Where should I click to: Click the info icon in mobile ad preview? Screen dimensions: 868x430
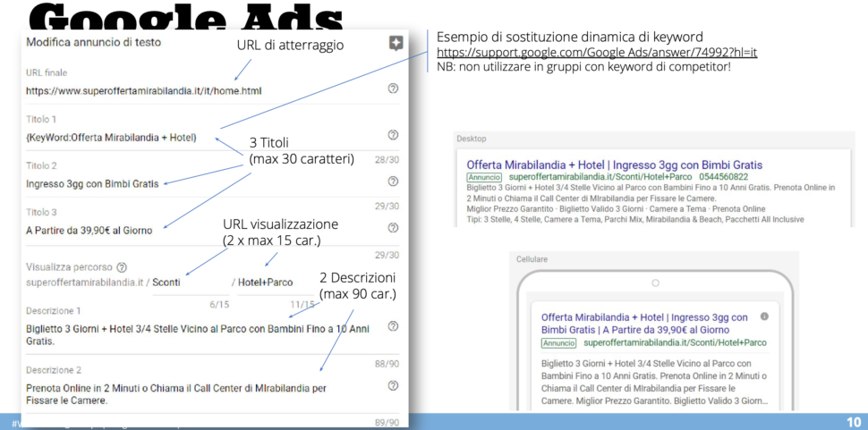[764, 316]
